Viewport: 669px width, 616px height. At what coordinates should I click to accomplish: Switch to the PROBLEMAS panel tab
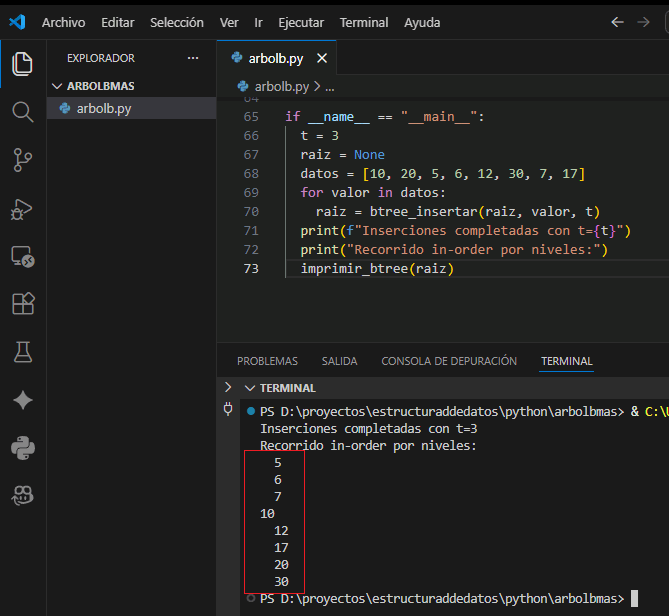pos(267,361)
